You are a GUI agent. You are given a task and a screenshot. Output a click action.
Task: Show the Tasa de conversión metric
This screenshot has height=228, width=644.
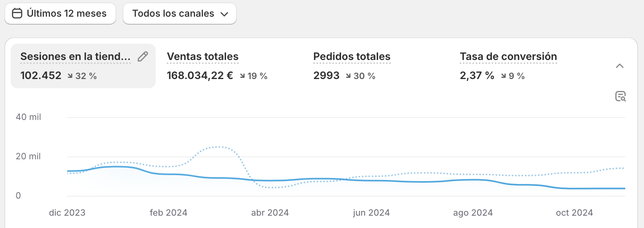[508, 57]
